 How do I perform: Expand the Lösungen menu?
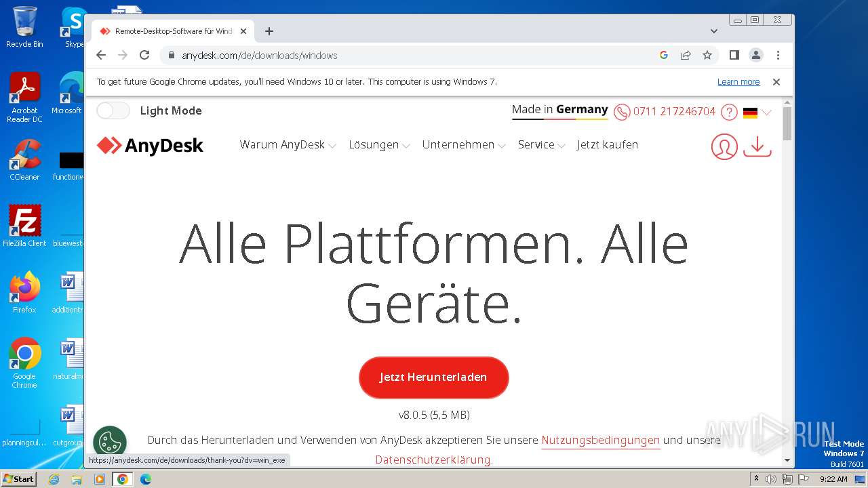(379, 145)
